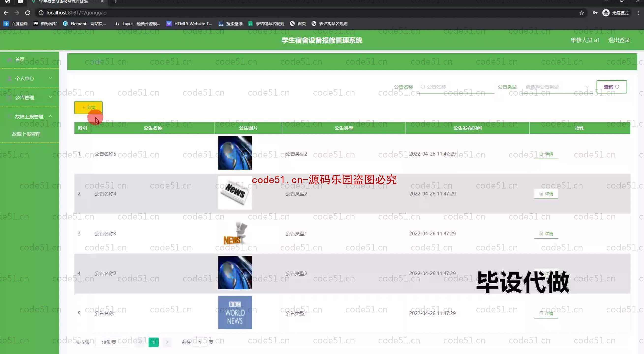Viewport: 644px width, 354px height.
Task: Open a new browser tab
Action: [115, 2]
